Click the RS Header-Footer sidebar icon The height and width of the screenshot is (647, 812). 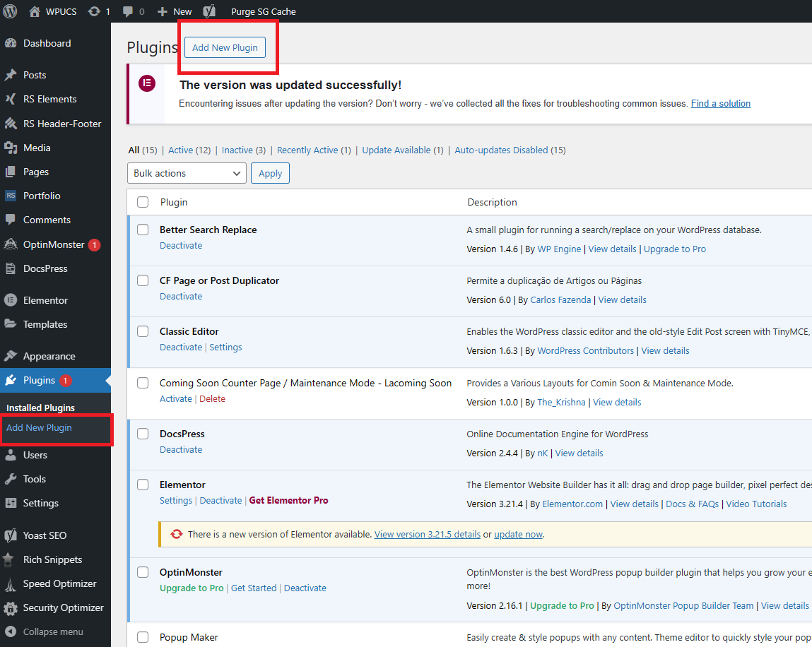[11, 124]
